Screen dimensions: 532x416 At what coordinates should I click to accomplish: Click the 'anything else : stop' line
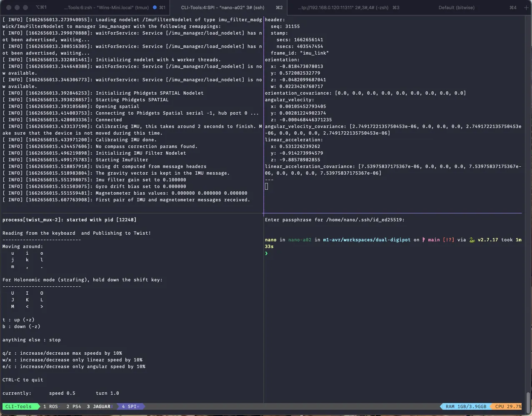[x=32, y=340]
